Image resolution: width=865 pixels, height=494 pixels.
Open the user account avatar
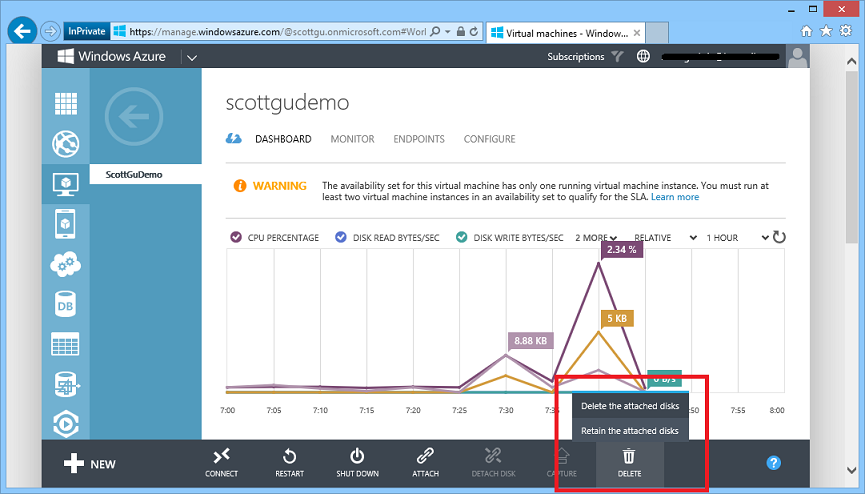click(x=798, y=56)
